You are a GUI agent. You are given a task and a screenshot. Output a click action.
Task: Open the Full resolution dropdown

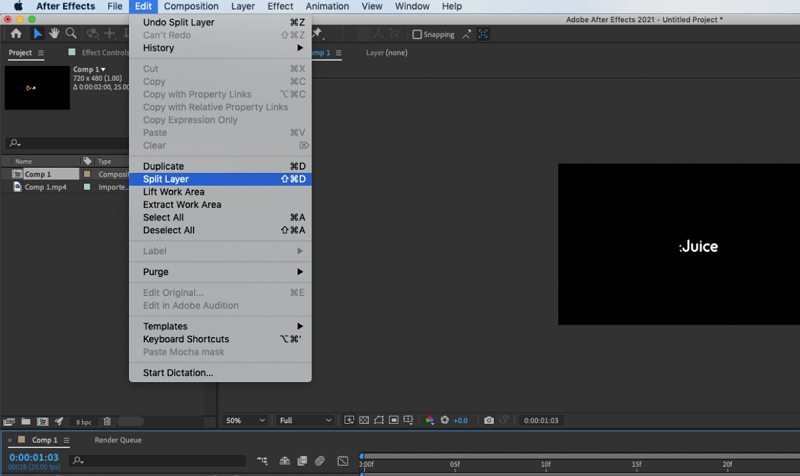point(305,420)
